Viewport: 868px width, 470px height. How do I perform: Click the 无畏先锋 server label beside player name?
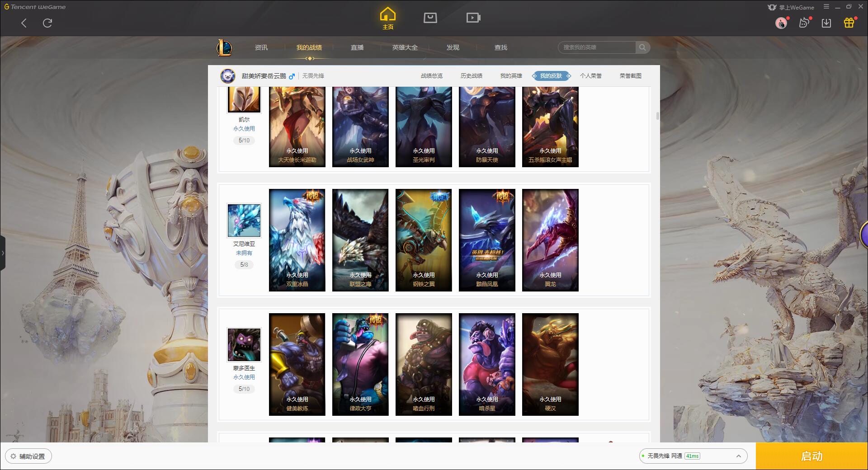[313, 76]
